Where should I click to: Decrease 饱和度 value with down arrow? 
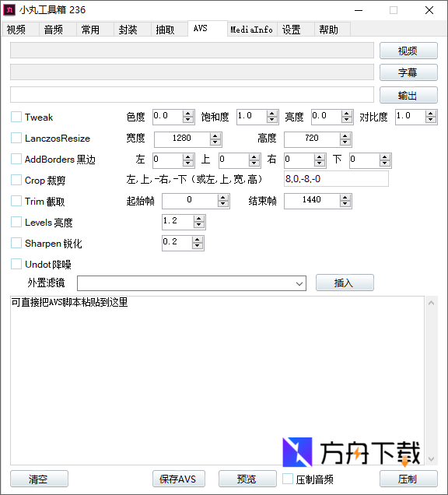point(271,120)
